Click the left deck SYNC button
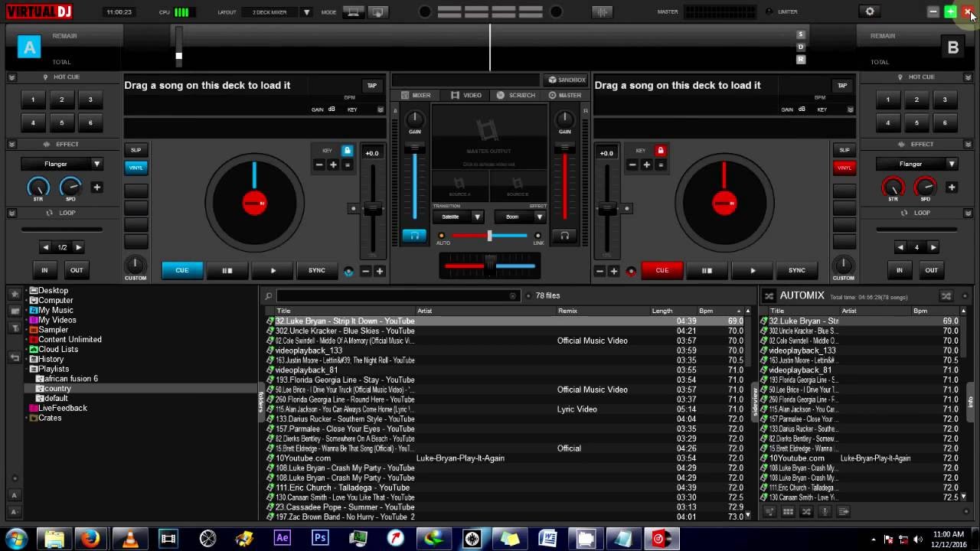980x551 pixels. point(316,270)
